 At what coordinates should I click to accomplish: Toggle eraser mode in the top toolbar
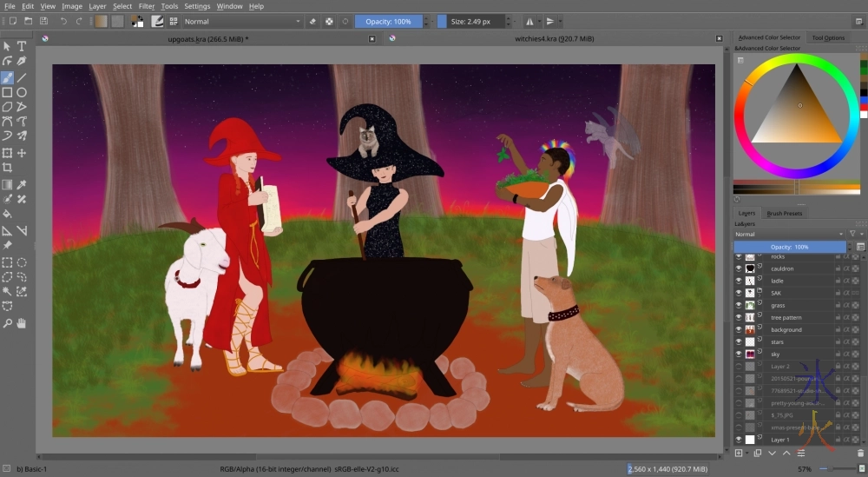point(312,21)
